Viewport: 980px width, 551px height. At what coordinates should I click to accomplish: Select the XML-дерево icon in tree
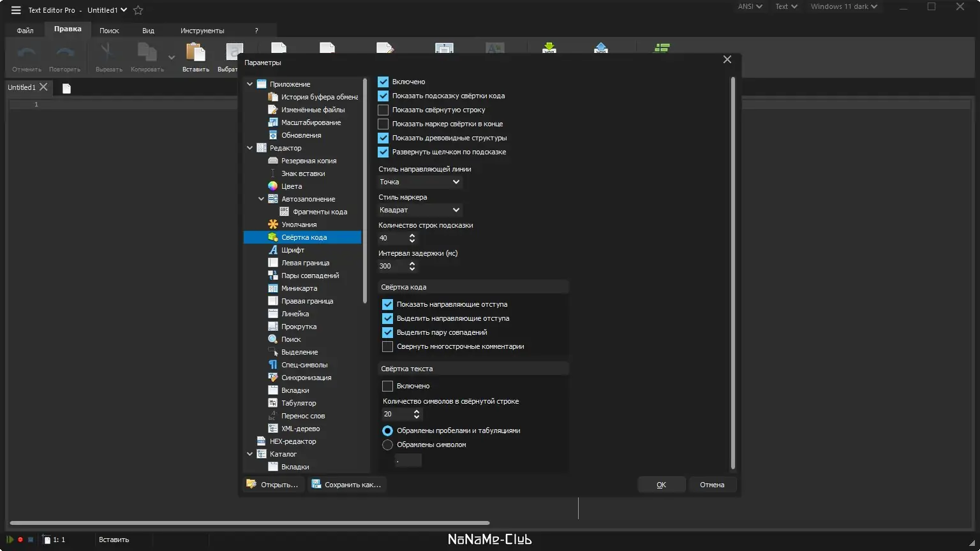[273, 429]
